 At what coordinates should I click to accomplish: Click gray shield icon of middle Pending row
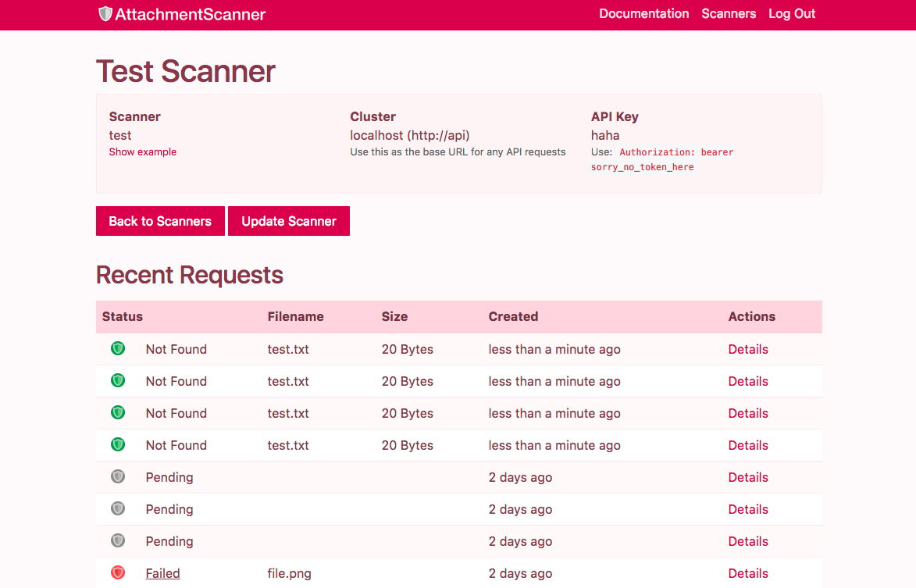(x=118, y=508)
